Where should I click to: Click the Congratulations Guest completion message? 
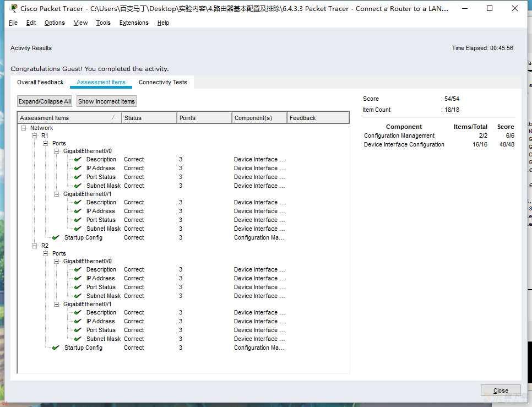[x=90, y=68]
